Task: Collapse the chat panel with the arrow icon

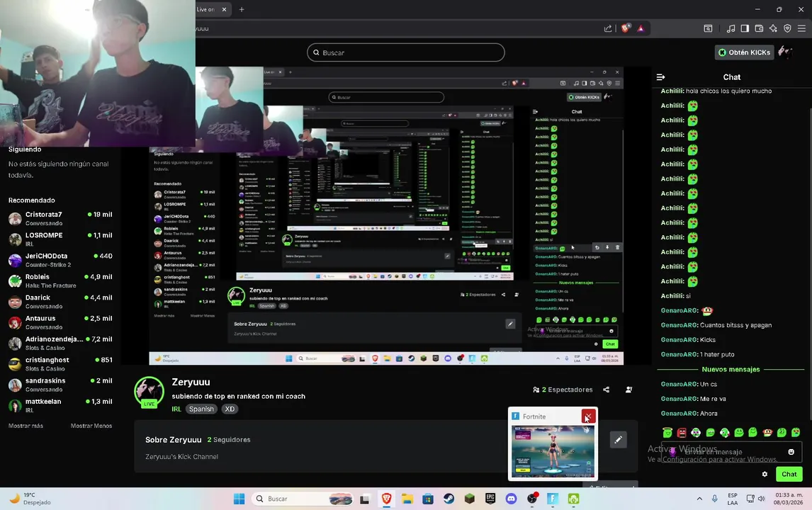Action: (x=661, y=77)
